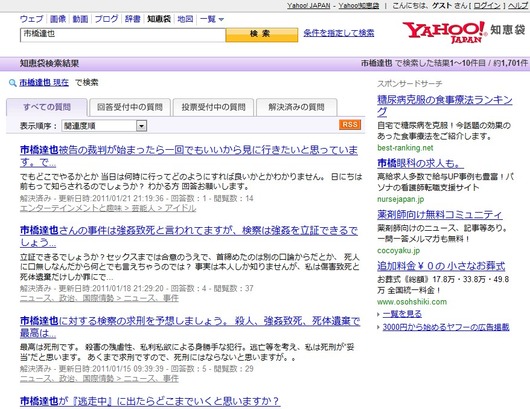The width and height of the screenshot is (530, 409).
Task: Click the yellow 検索 button
Action: (x=262, y=34)
